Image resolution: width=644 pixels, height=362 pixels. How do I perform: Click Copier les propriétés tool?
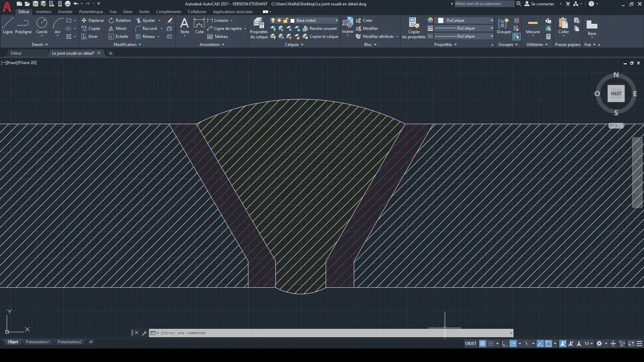click(x=414, y=28)
